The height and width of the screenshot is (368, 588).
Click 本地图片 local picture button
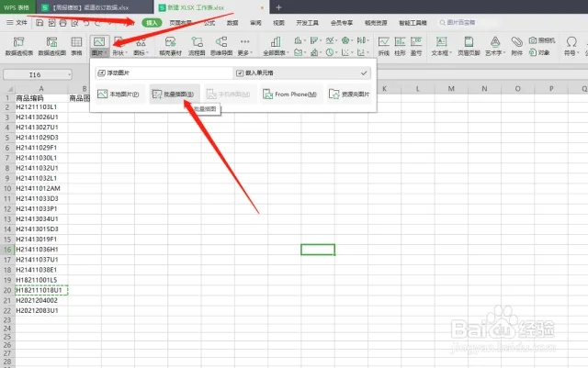click(118, 95)
